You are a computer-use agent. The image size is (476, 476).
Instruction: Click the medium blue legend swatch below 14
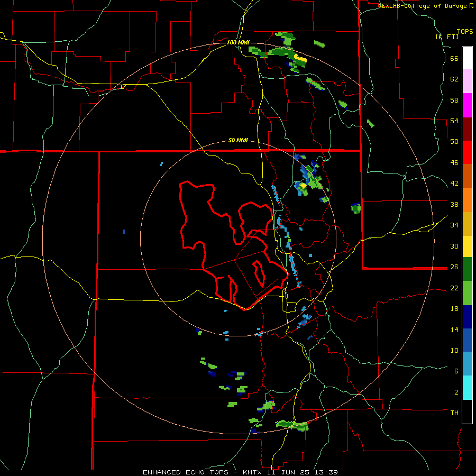point(467,340)
